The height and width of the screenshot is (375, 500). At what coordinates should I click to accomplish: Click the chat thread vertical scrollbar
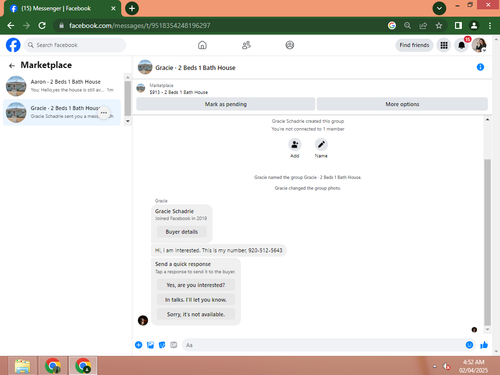pyautogui.click(x=487, y=242)
